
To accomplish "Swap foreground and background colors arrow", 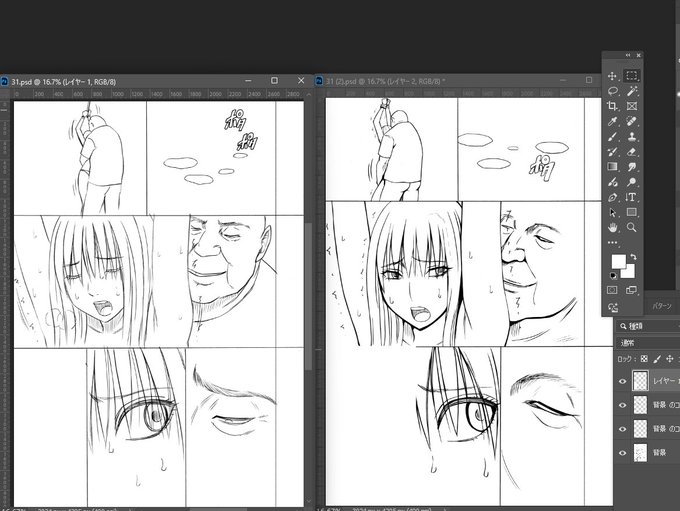I will tap(633, 257).
